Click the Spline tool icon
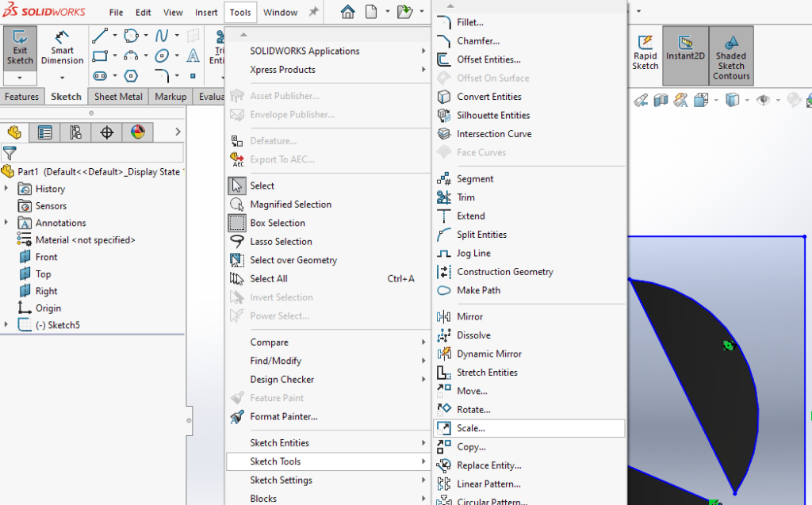The width and height of the screenshot is (812, 505). [162, 36]
